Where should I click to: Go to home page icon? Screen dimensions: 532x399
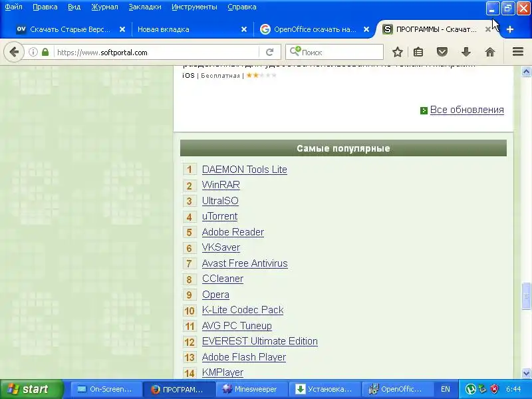coord(490,53)
